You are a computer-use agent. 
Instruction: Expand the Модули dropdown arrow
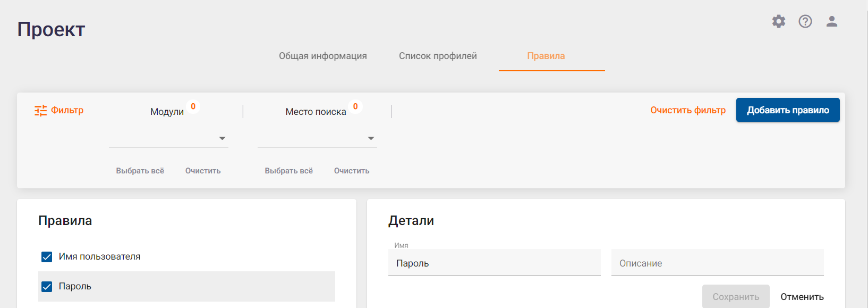(x=222, y=138)
